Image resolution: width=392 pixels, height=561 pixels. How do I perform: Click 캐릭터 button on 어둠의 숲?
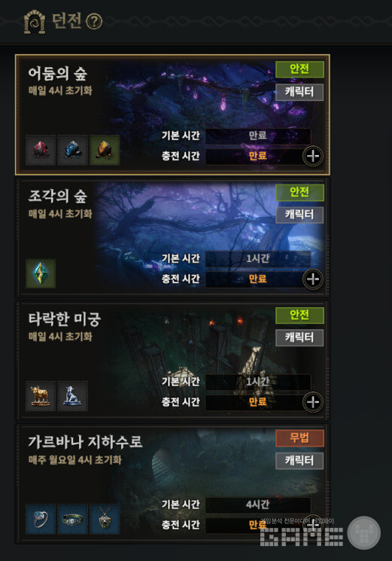[299, 92]
